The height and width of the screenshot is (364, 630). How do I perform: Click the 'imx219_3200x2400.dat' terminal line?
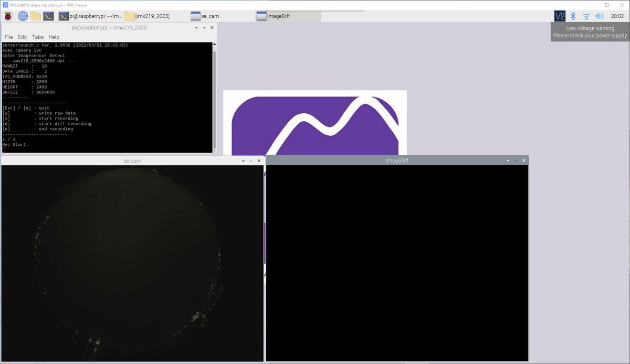pos(39,61)
